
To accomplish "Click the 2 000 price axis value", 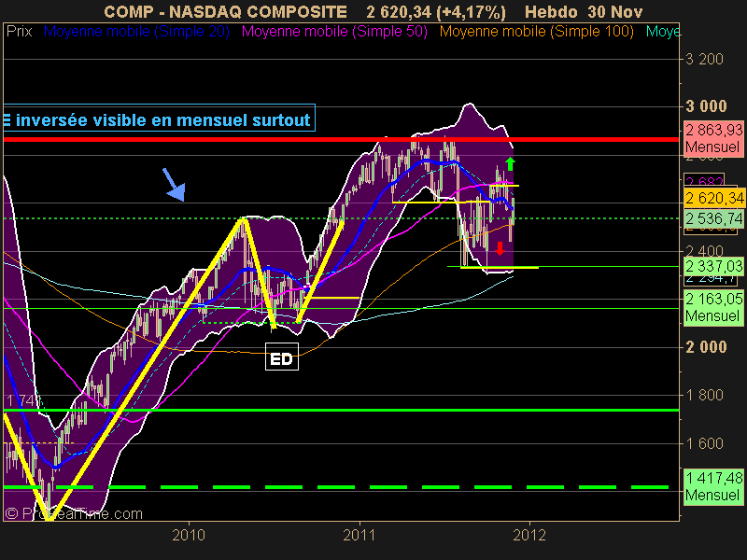I will click(706, 347).
